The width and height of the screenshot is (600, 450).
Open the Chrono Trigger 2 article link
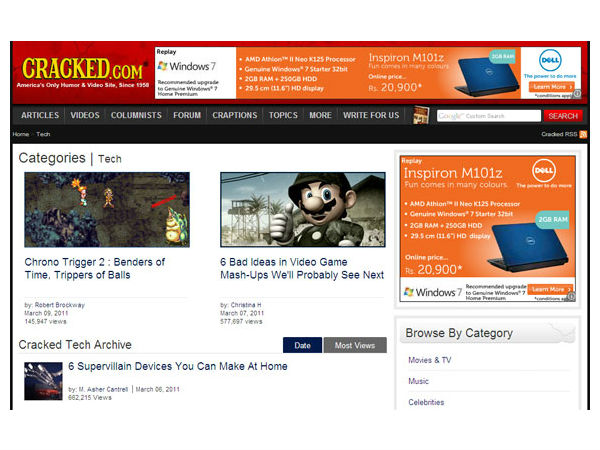coord(94,268)
